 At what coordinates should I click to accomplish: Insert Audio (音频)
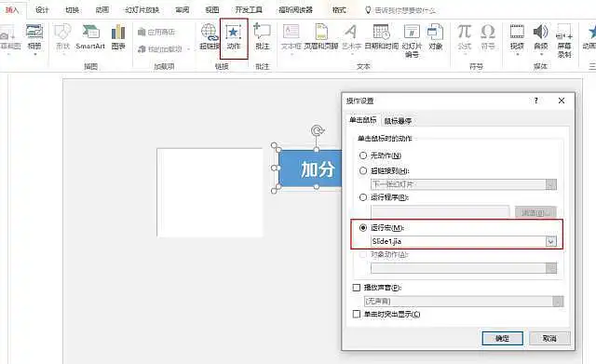tap(541, 37)
